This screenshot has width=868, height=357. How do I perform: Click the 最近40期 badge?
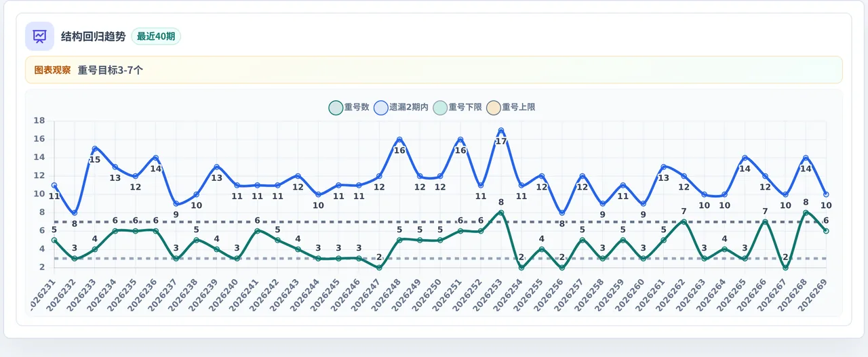click(156, 37)
